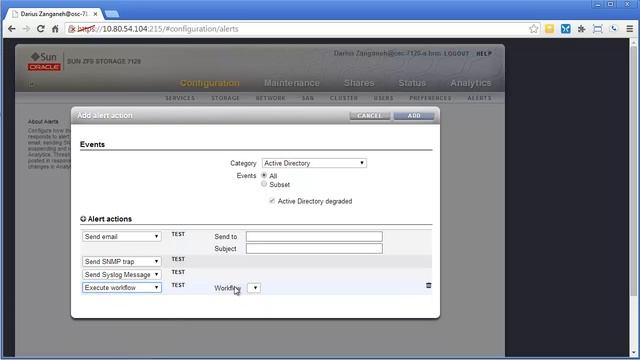The image size is (640, 360).
Task: Click the Cancel button in dialog
Action: [x=370, y=116]
